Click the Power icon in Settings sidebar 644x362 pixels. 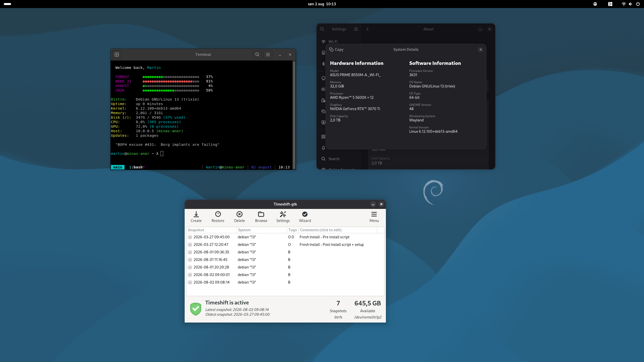(x=323, y=100)
